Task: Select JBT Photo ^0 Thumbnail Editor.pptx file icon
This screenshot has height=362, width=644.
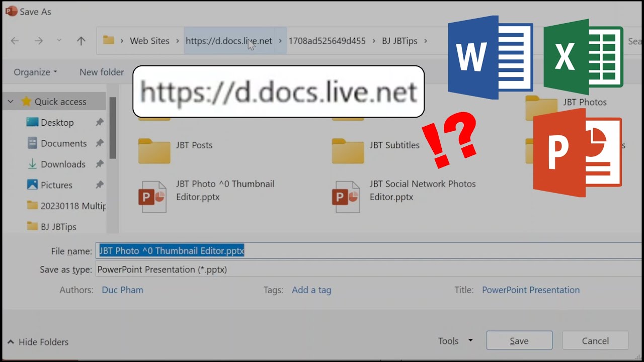Action: (x=152, y=197)
